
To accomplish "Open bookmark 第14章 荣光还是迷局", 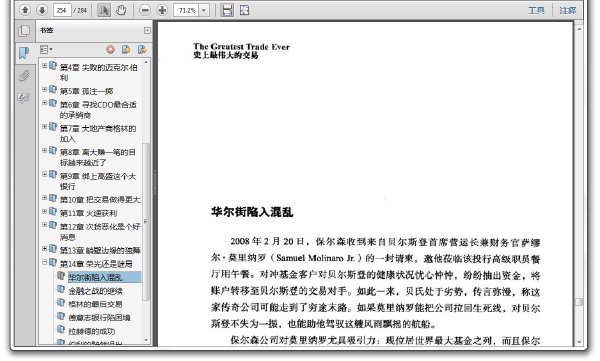I will click(x=96, y=264).
